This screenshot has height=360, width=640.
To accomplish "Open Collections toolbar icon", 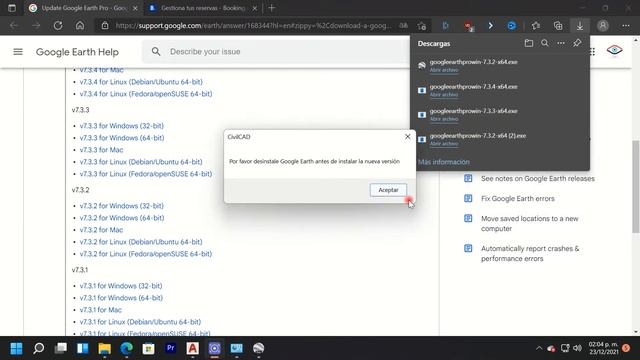I will tap(558, 26).
